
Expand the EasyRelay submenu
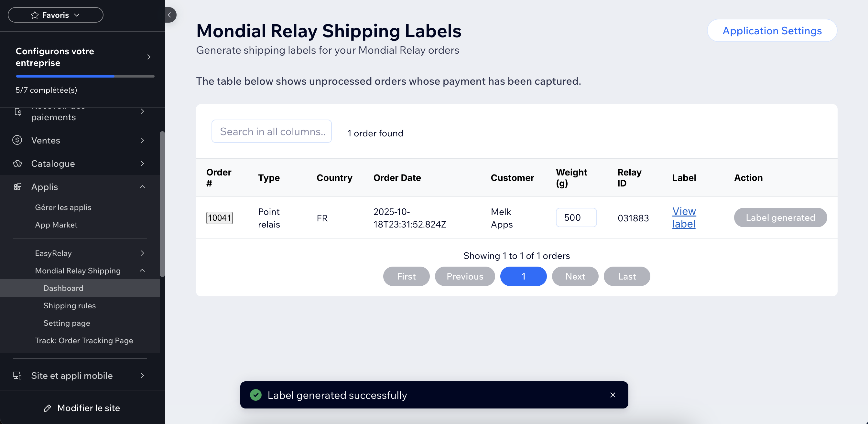[143, 253]
